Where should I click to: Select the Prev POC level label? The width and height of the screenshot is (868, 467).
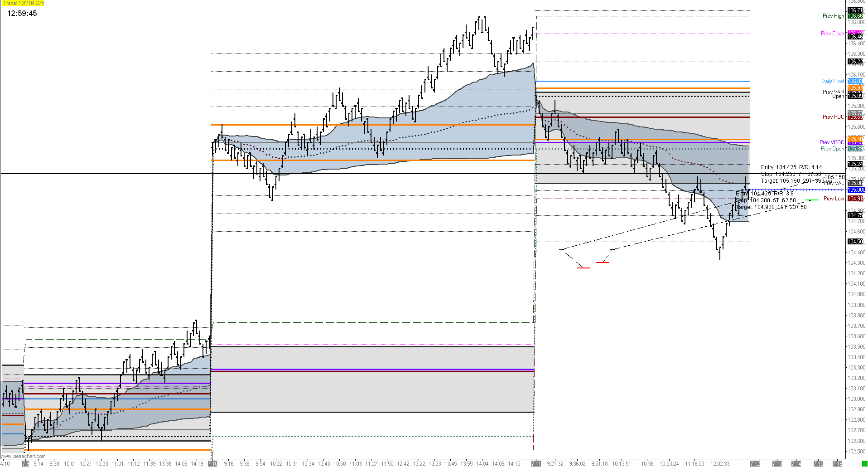pyautogui.click(x=833, y=117)
